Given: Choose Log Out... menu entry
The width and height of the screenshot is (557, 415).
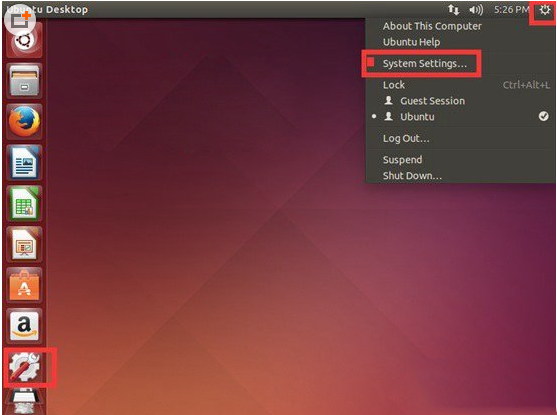Looking at the screenshot, I should pyautogui.click(x=406, y=138).
